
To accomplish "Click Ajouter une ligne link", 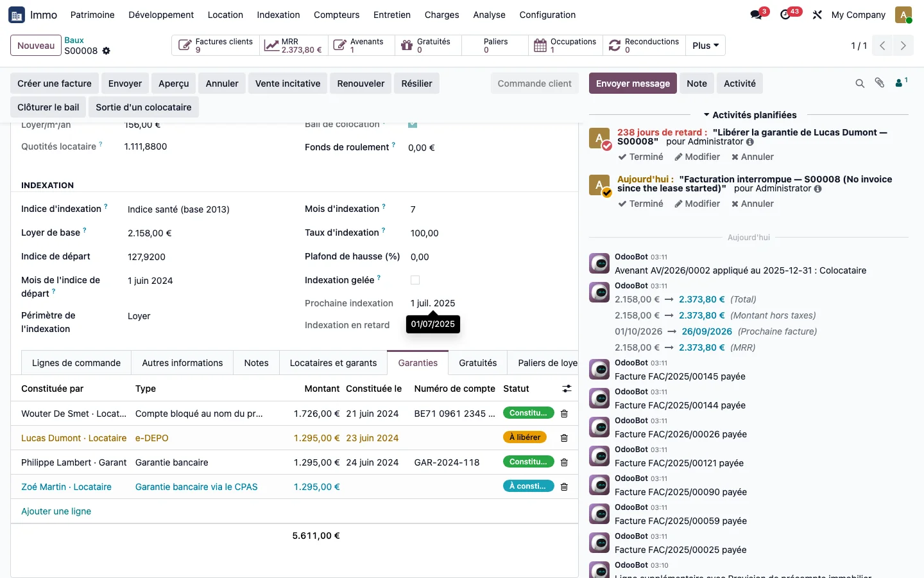I will [x=56, y=511].
